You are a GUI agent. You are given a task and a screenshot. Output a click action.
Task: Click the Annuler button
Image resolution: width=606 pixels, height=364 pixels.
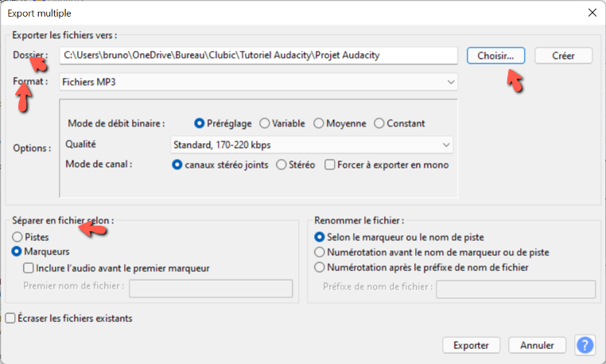pyautogui.click(x=537, y=345)
